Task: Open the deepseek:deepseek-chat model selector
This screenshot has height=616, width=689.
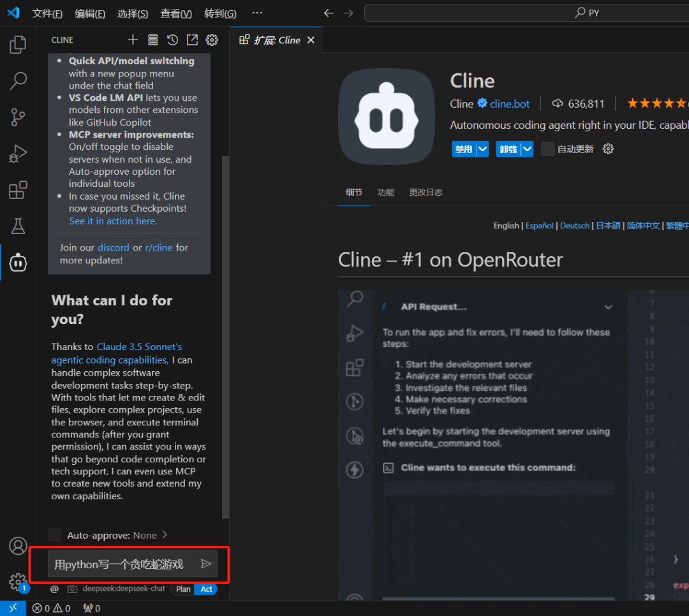Action: coord(124,589)
